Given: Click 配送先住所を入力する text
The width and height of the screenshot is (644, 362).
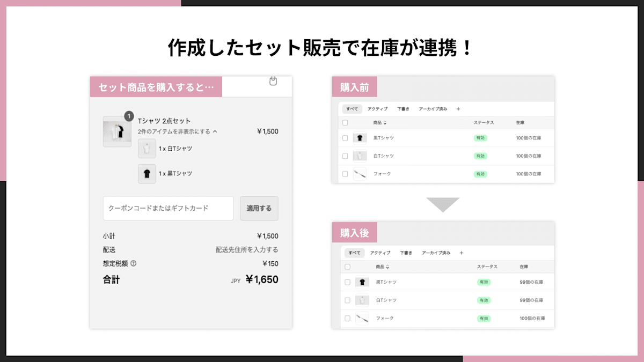Looking at the screenshot, I should (247, 250).
